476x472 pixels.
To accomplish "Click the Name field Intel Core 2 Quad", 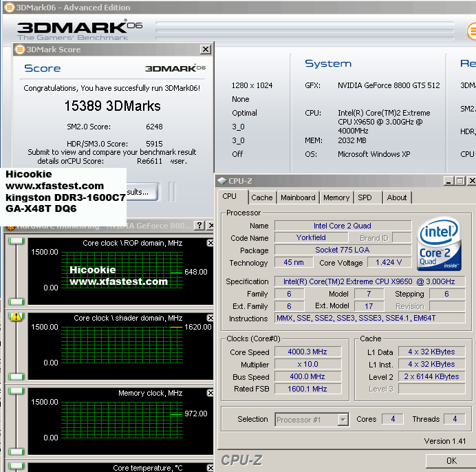I will point(343,226).
